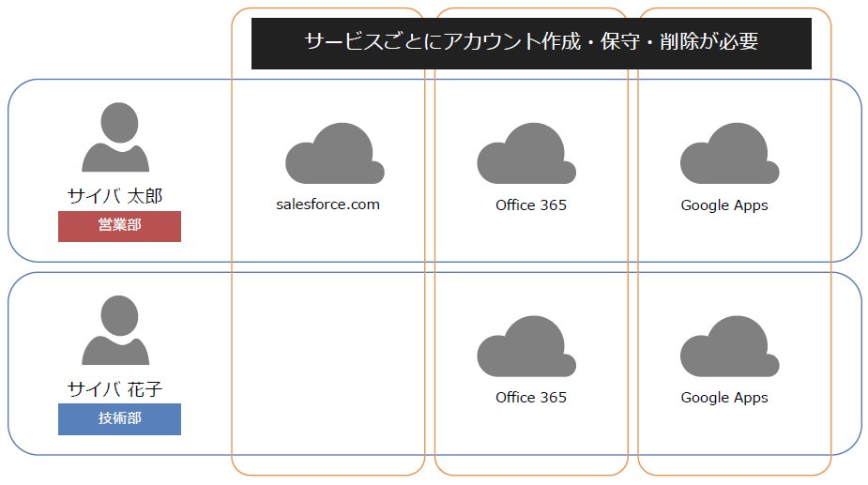This screenshot has height=485, width=868.
Task: Select the cloud icon above salesforce.com
Action: [x=334, y=153]
